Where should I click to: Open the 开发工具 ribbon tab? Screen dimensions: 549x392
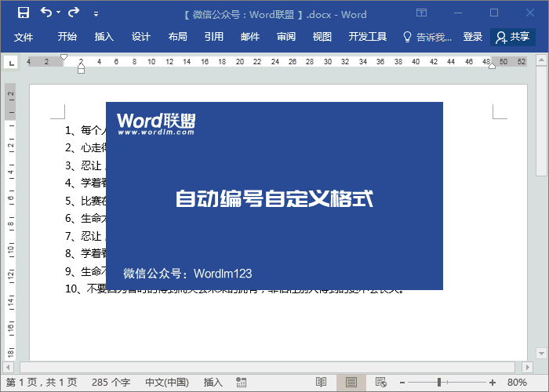(368, 37)
